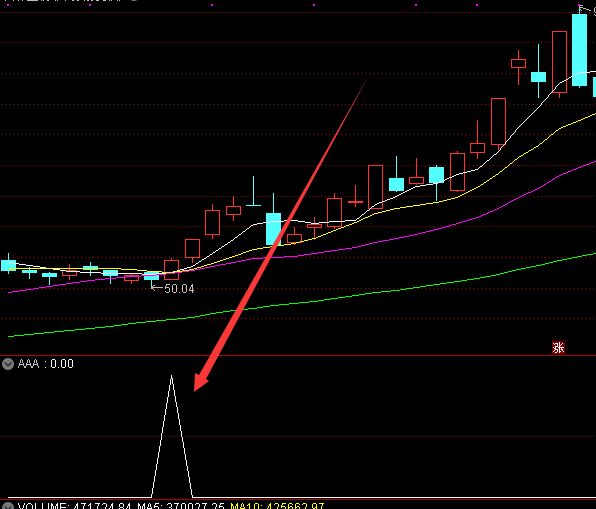Select the tall red hollow candle near top right
Screen dimensions: 596x509
559,62
